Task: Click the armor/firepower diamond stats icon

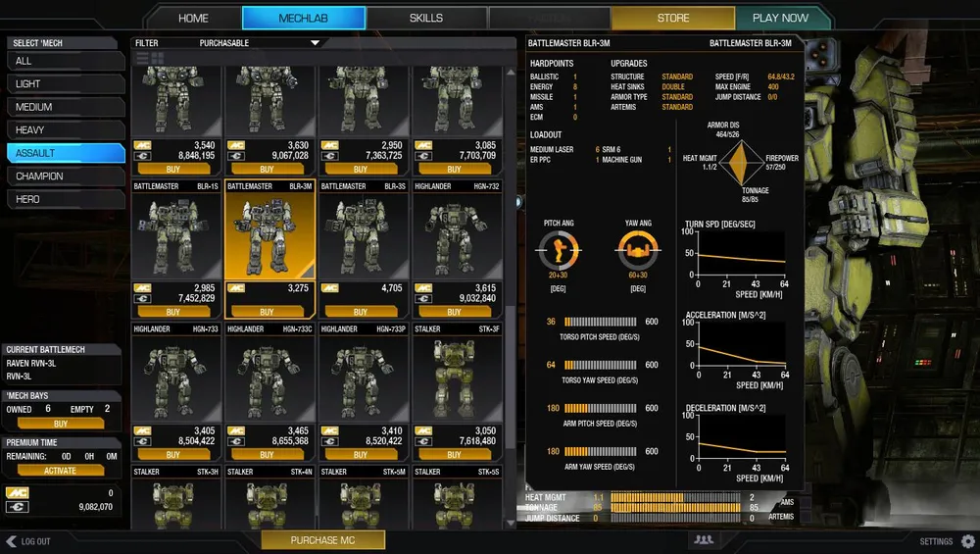Action: point(741,163)
